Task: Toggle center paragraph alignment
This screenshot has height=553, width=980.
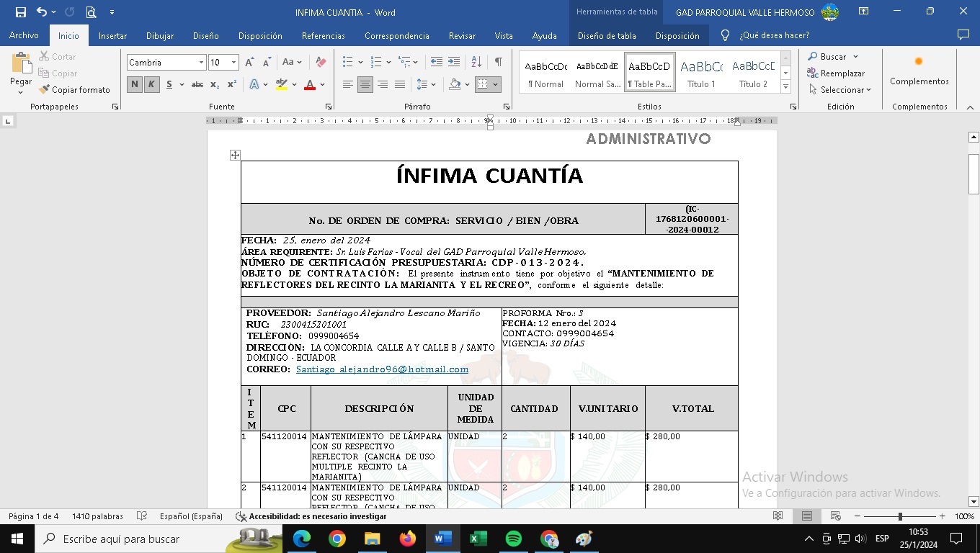Action: tap(365, 85)
